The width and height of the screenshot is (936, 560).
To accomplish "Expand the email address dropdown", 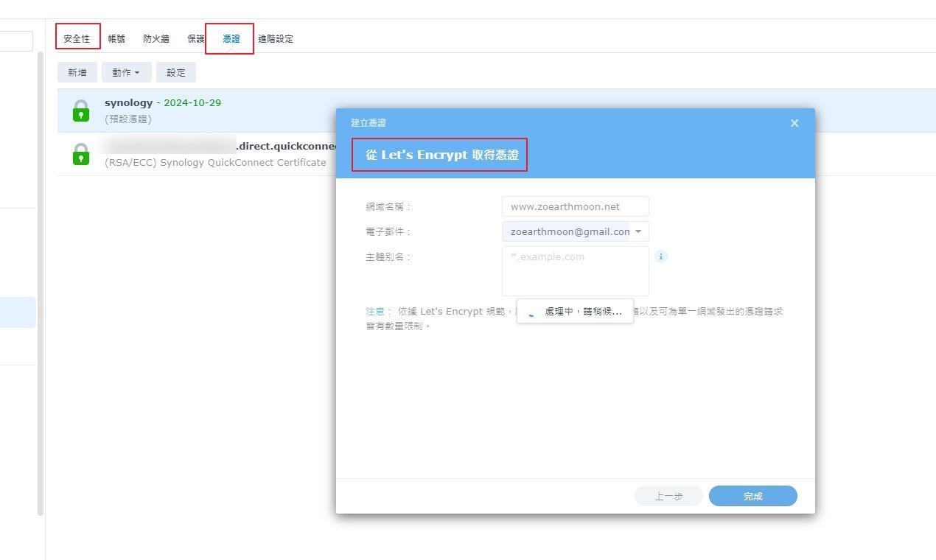I will tap(638, 231).
